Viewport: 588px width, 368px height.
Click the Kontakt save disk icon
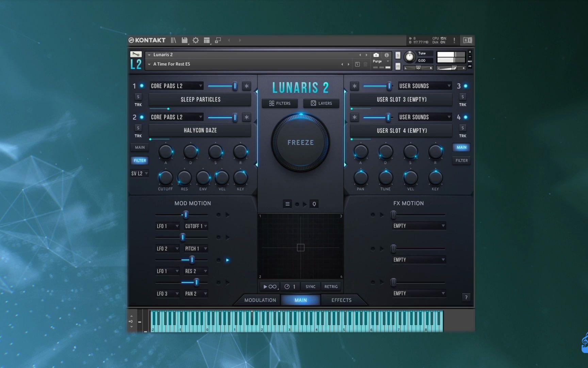click(184, 40)
